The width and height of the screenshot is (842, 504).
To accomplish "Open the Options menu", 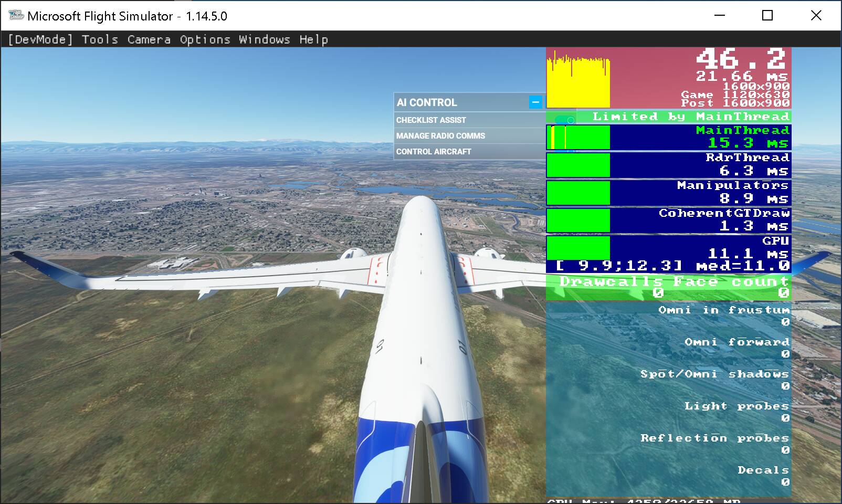I will pos(205,39).
